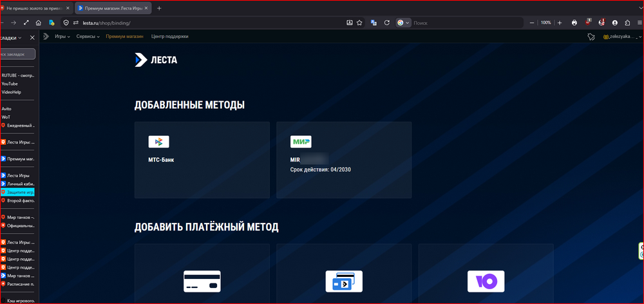Click the globe extension icon with the red badge
This screenshot has width=644, height=304.
point(601,23)
